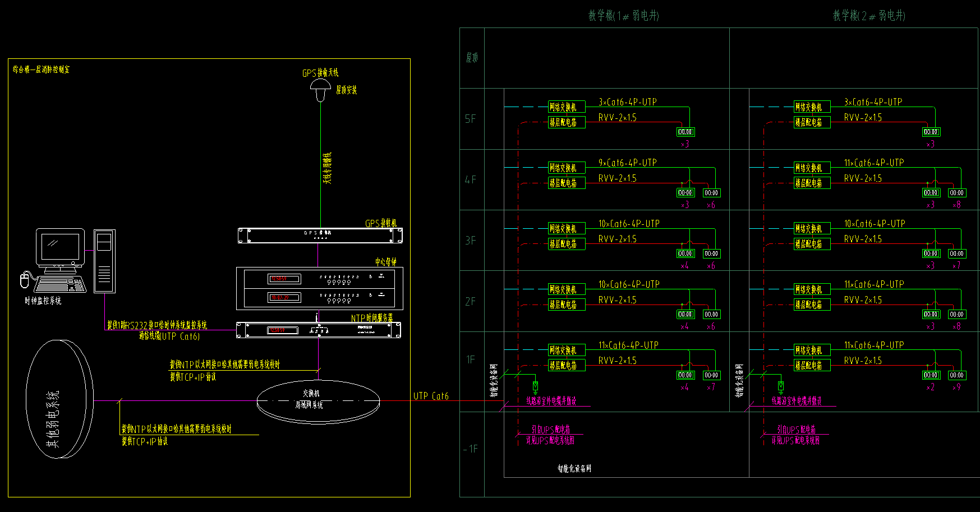
Task: Select 2# shaft 5F clock symbol
Action: (931, 132)
